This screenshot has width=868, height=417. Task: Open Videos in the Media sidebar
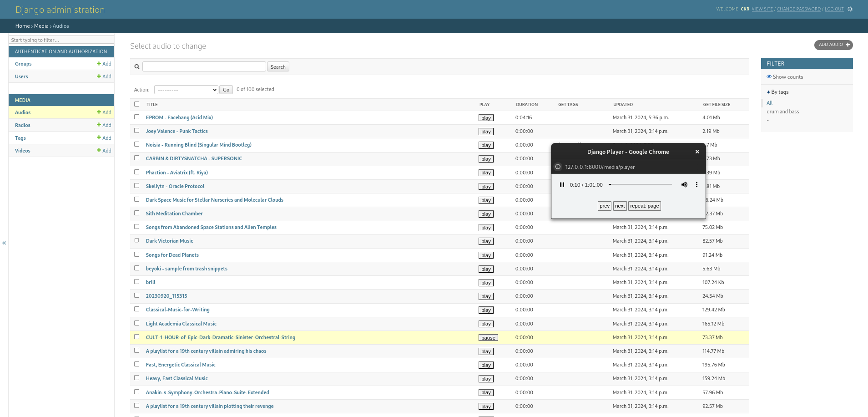pos(23,151)
